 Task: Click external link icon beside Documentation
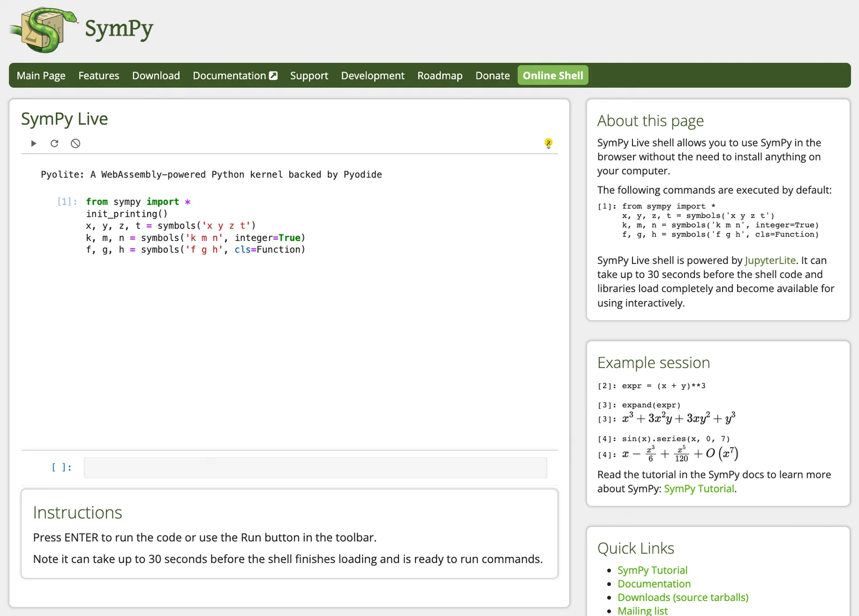pos(273,76)
